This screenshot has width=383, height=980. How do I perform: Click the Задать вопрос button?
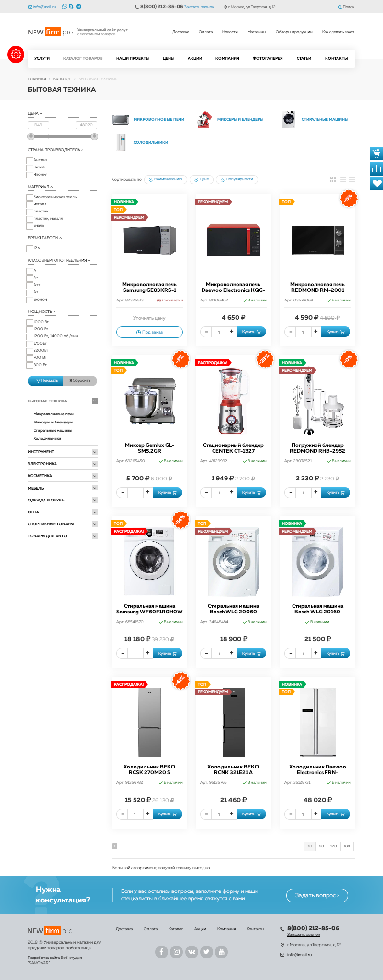317,895
